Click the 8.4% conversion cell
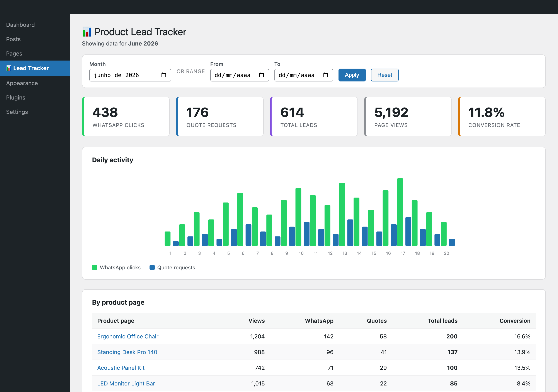 524,383
